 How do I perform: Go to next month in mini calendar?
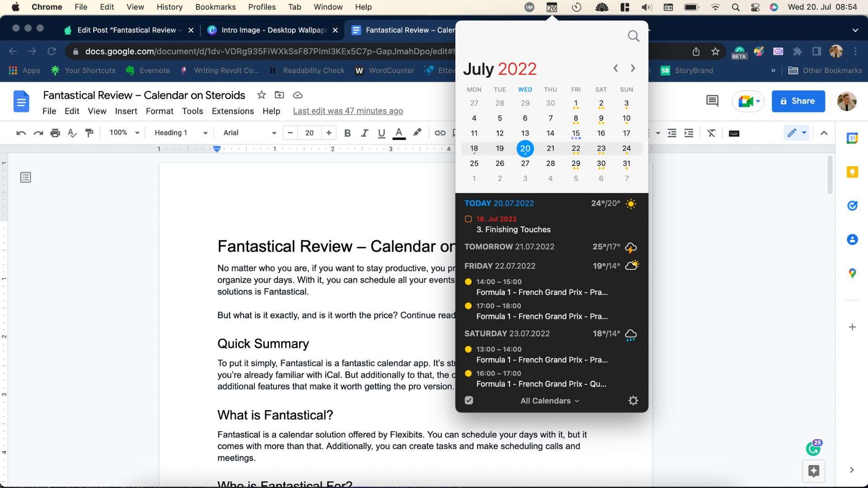[633, 68]
